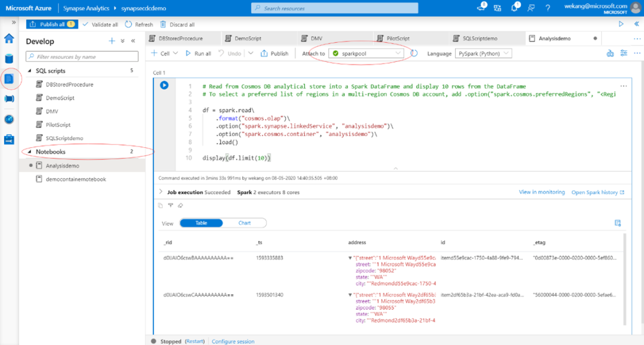Click the notebook Publish button
This screenshot has height=345, width=644.
click(274, 54)
